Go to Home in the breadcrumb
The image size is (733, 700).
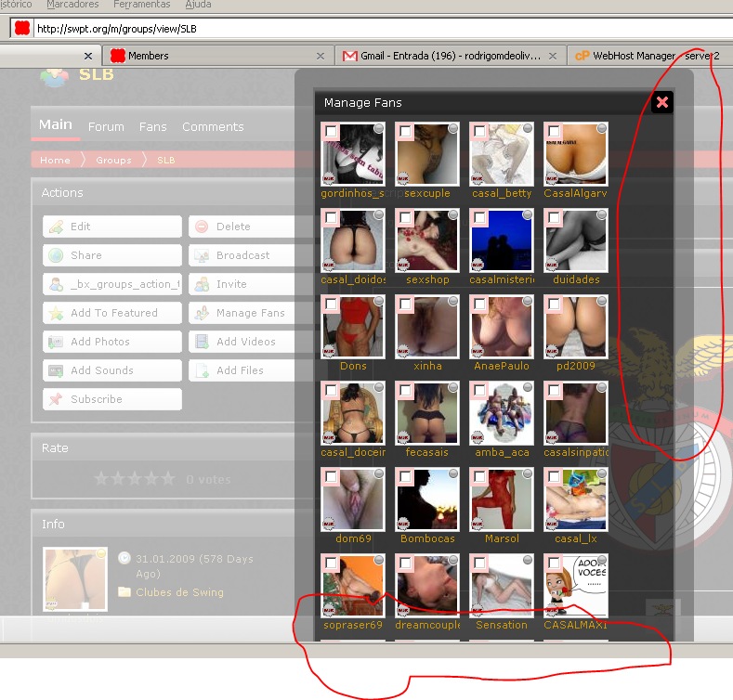pos(55,160)
